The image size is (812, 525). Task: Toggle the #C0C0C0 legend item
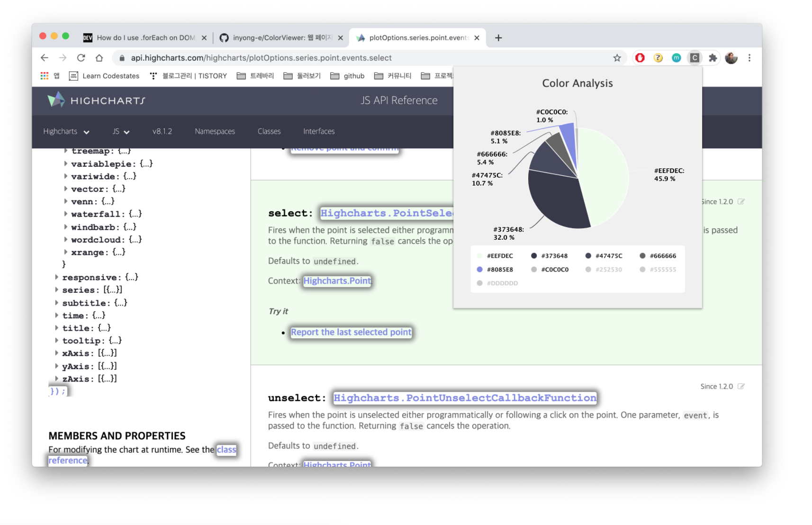[x=550, y=270]
